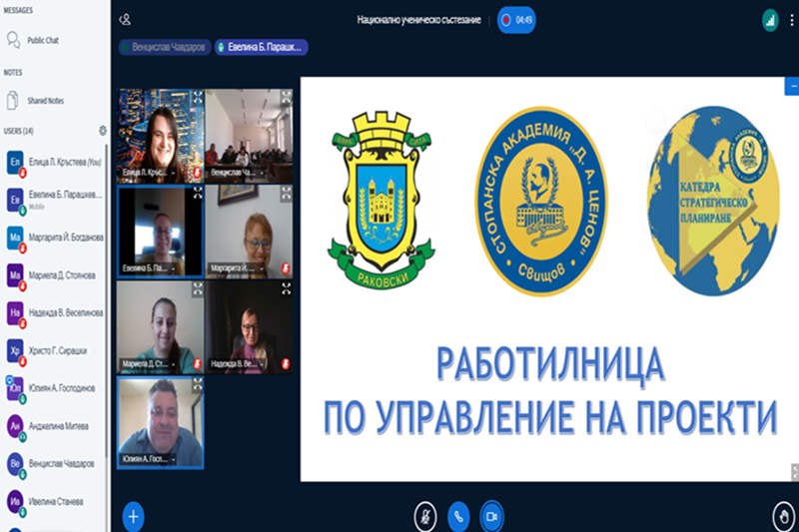
Task: Select the Евелина Б. Парашк... talking indicator
Action: 261,47
